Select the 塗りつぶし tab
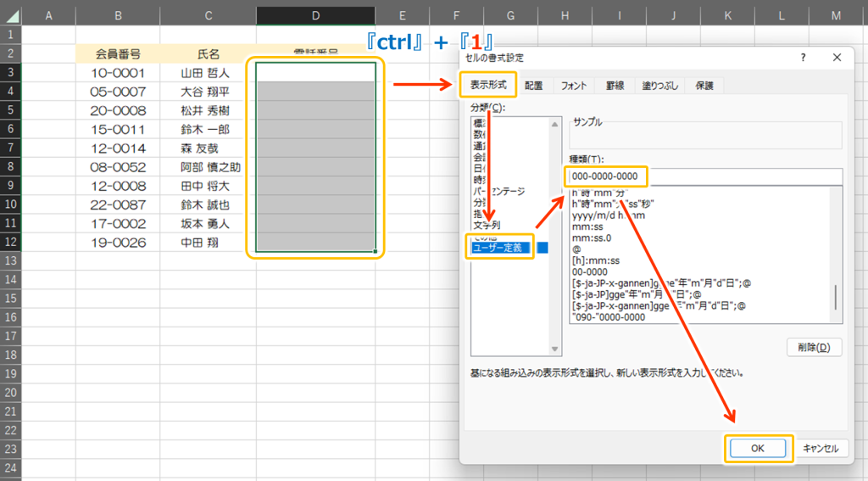Screen dimensions: 868x481 point(659,86)
